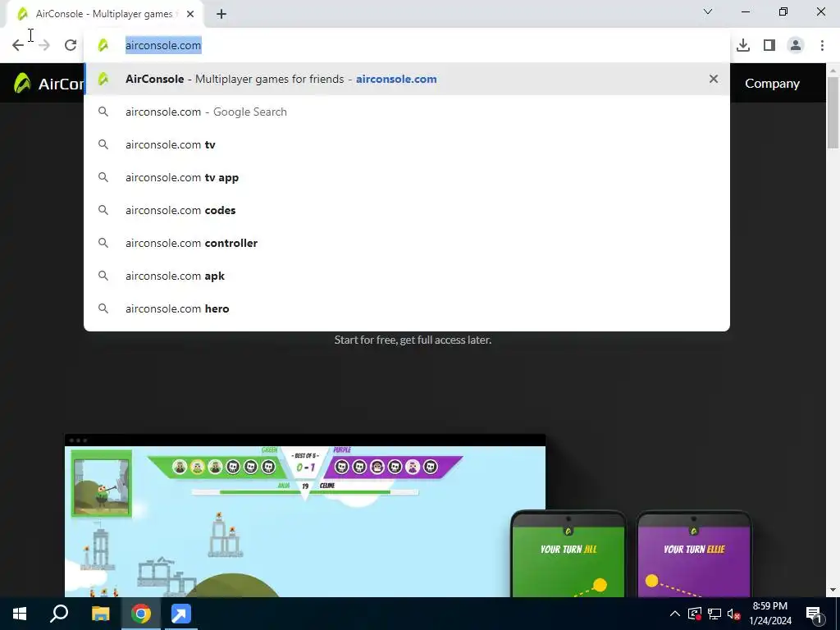The height and width of the screenshot is (630, 840).
Task: Click the green YOUR TURN JILL phone
Action: point(568,555)
